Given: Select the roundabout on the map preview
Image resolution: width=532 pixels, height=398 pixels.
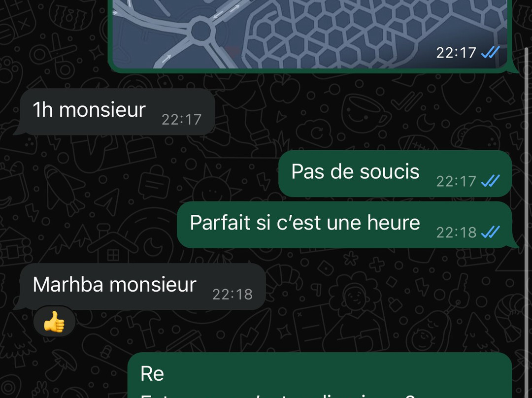Looking at the screenshot, I should [x=201, y=31].
